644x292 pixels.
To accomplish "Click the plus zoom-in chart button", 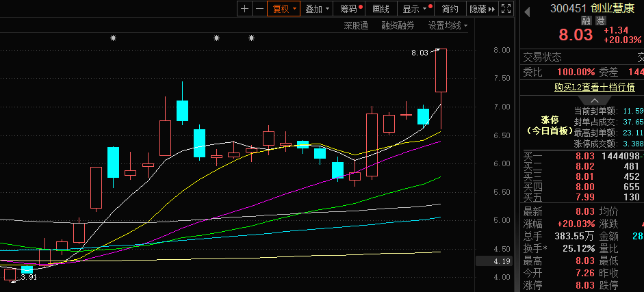I will 245,9.
